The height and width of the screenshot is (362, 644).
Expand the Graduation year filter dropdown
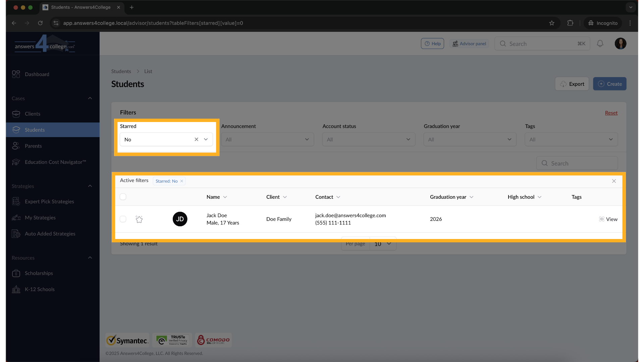pyautogui.click(x=470, y=139)
